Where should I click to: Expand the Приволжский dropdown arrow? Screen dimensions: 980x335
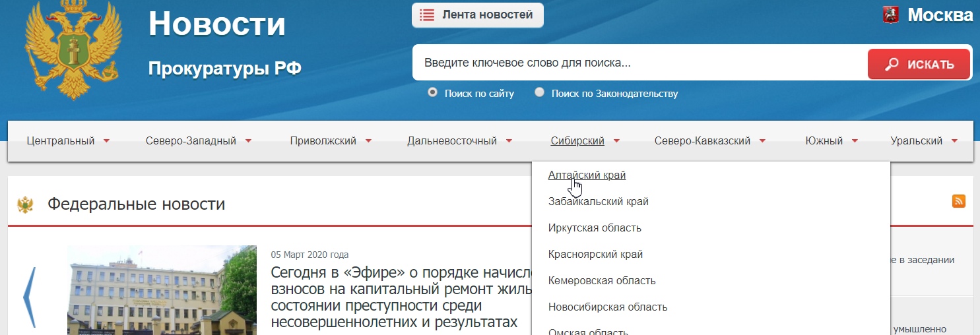368,140
